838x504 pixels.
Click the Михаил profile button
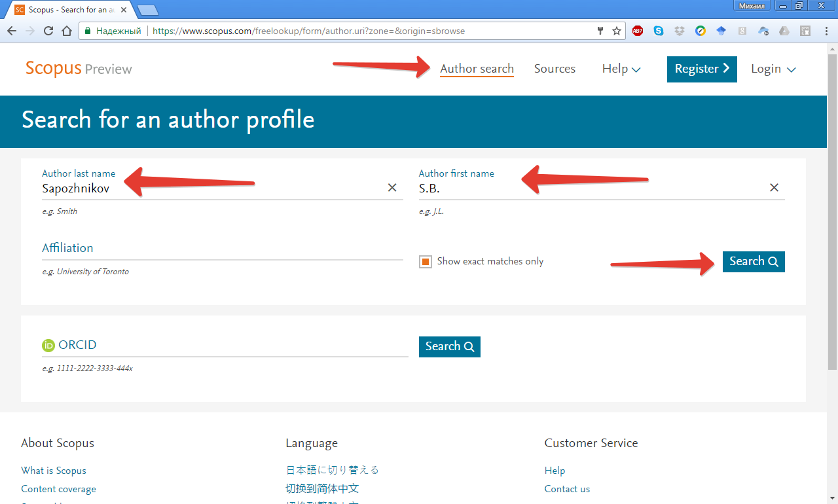pos(752,5)
